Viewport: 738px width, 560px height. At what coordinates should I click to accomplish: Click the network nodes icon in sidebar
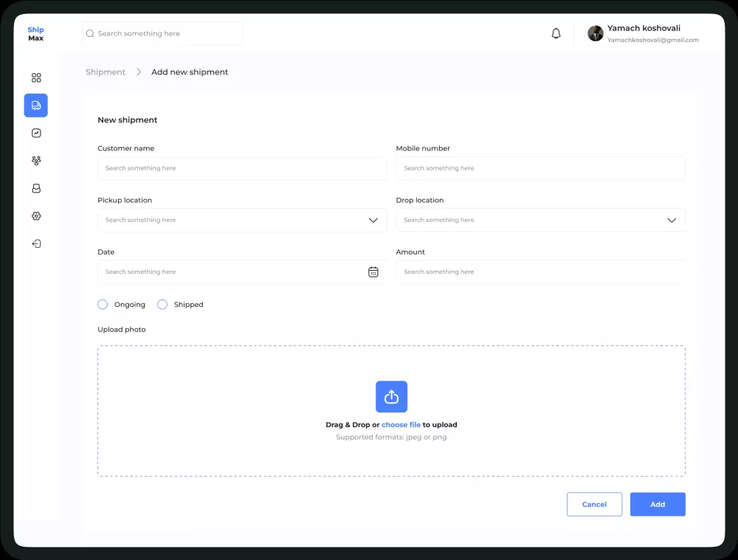point(36,161)
